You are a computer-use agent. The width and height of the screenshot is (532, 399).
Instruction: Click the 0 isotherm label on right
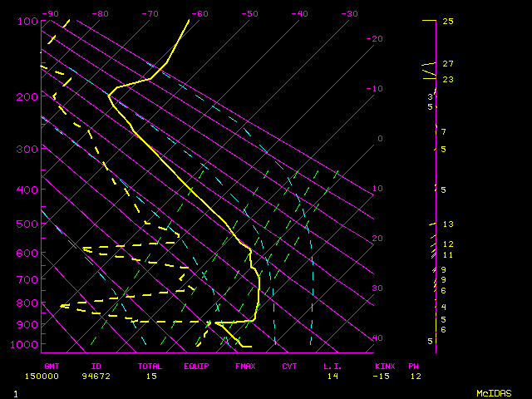[379, 139]
